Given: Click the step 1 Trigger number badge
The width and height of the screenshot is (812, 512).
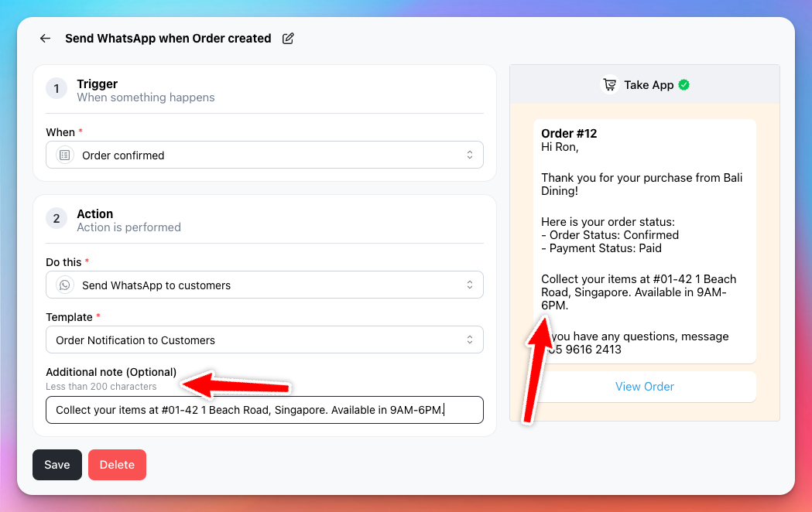Looking at the screenshot, I should (x=57, y=88).
